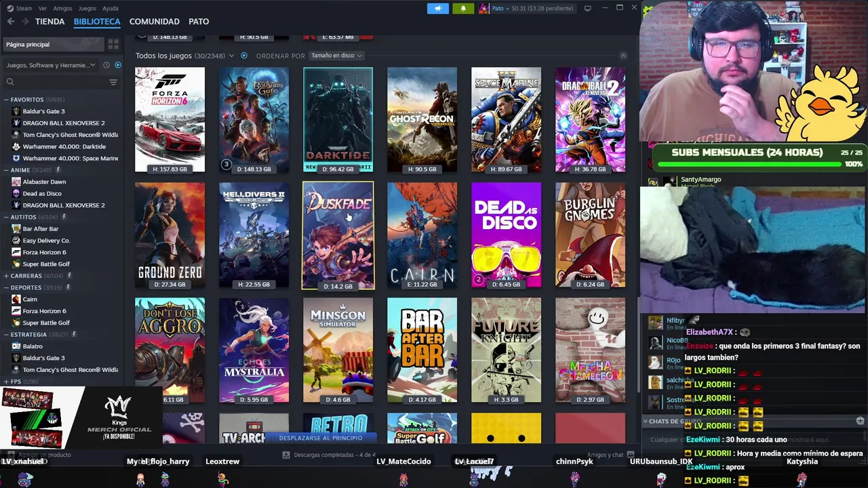The height and width of the screenshot is (488, 868).
Task: Open the Mecha Chameleon cover
Action: pyautogui.click(x=590, y=350)
